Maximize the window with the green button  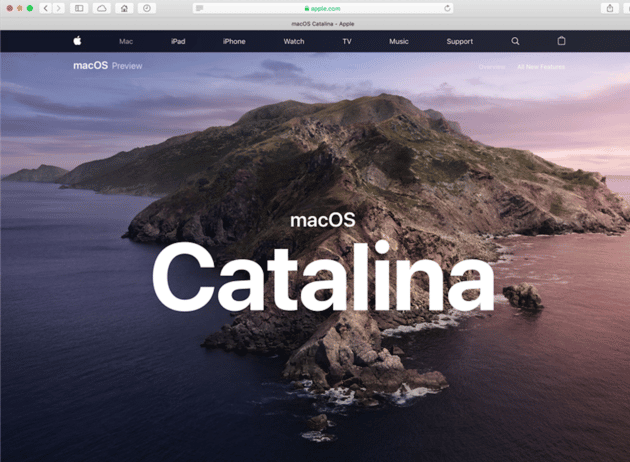30,8
